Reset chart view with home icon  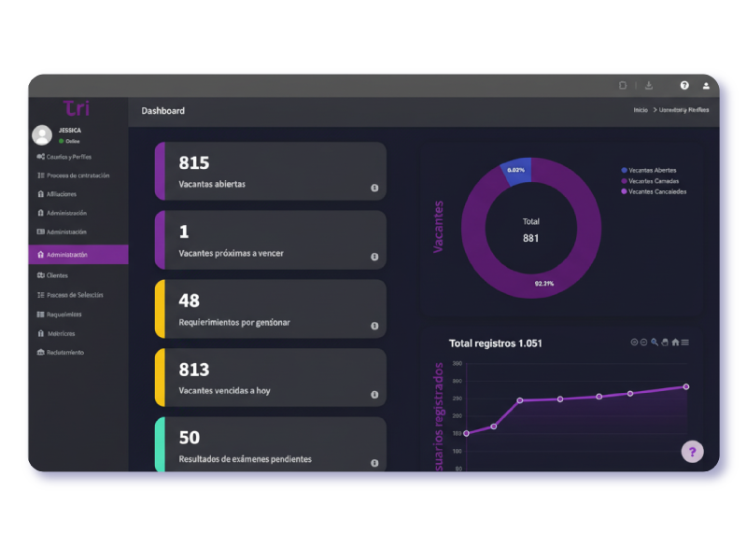click(675, 343)
